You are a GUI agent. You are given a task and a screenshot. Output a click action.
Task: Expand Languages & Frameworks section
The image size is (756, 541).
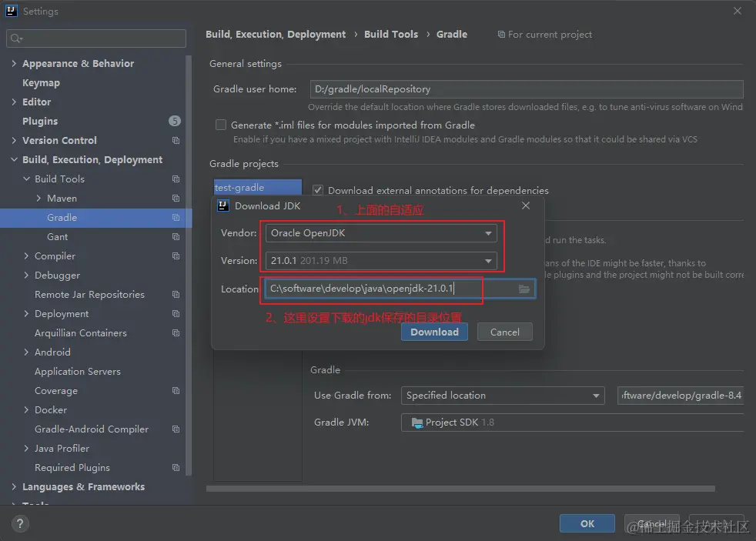14,487
